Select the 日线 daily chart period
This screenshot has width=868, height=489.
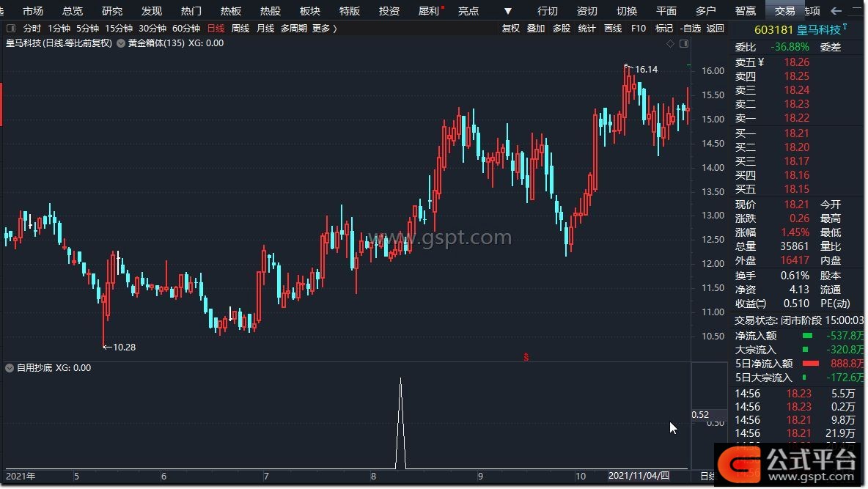[x=216, y=29]
